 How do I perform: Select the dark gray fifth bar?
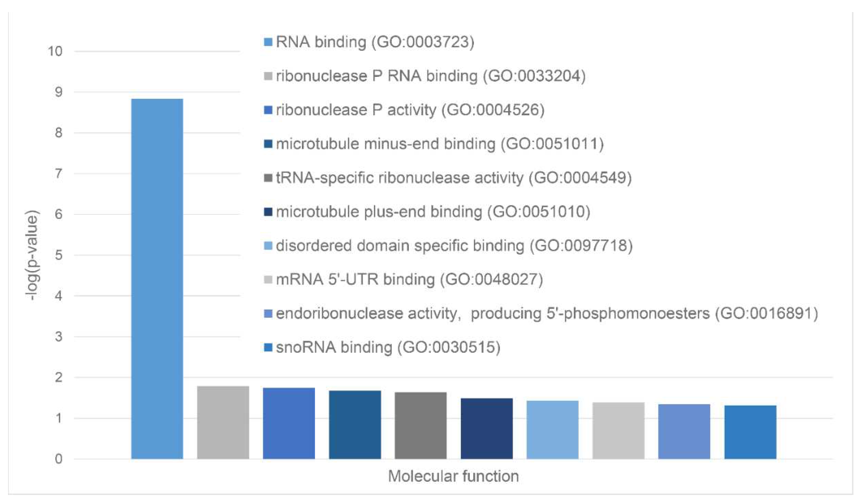point(421,425)
